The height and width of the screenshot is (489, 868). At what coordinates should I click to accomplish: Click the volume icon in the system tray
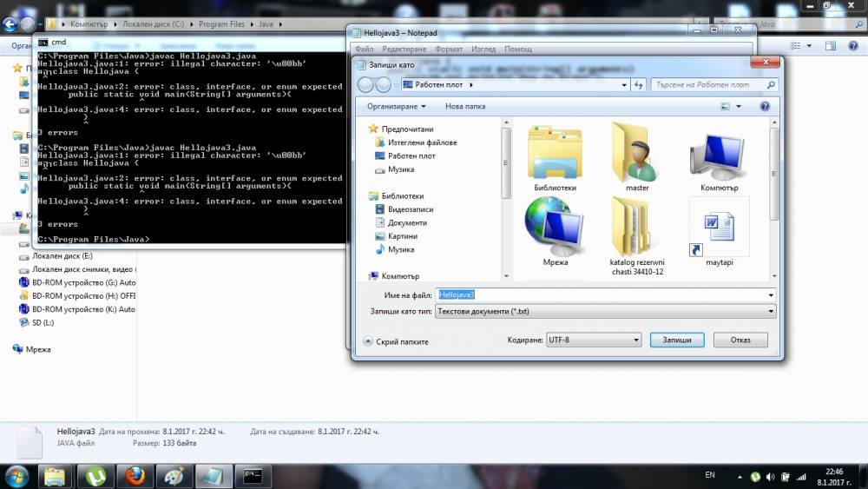coord(771,477)
